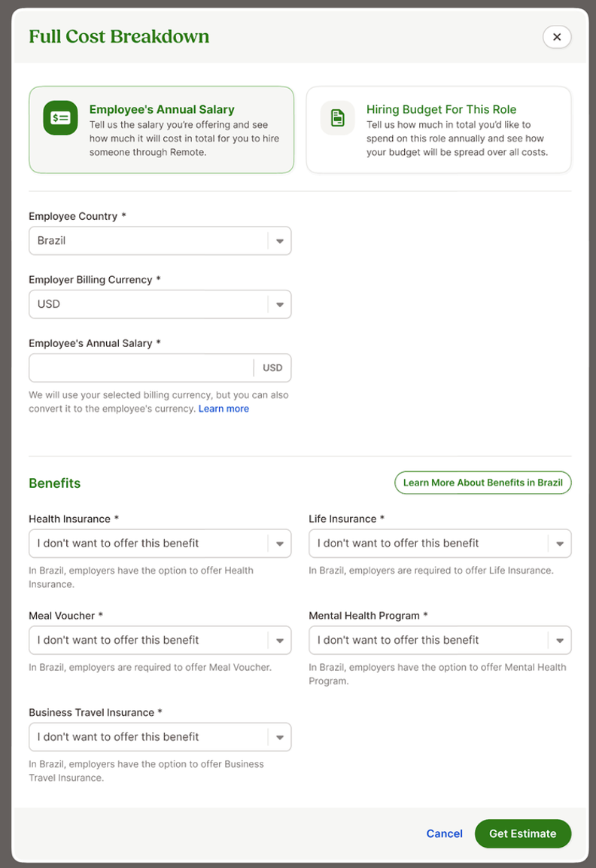Open the Employee Country dropdown
The image size is (596, 868).
[x=151, y=241]
